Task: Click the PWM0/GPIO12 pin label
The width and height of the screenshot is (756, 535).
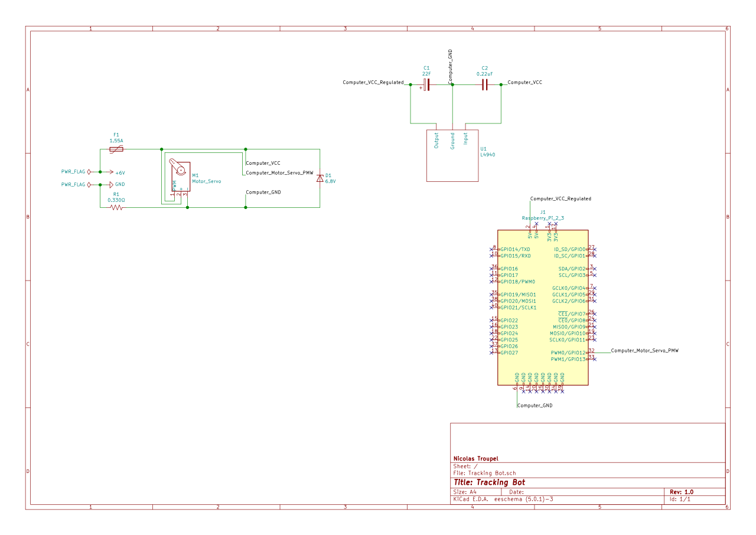Action: (568, 353)
